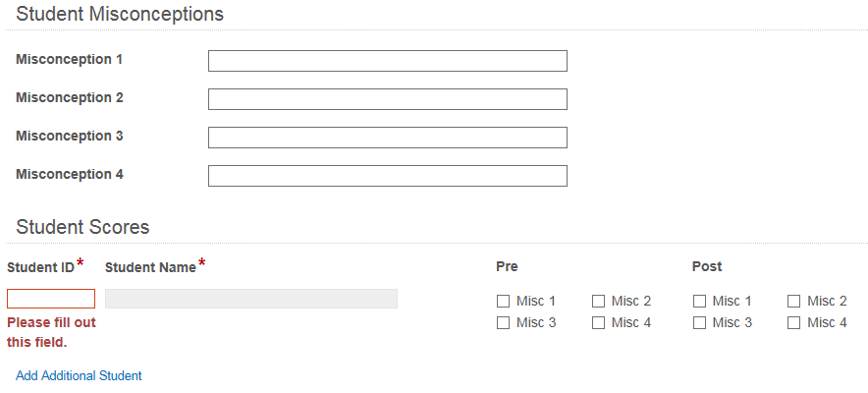Click the "Student Name" column label
The image size is (868, 393).
point(150,267)
